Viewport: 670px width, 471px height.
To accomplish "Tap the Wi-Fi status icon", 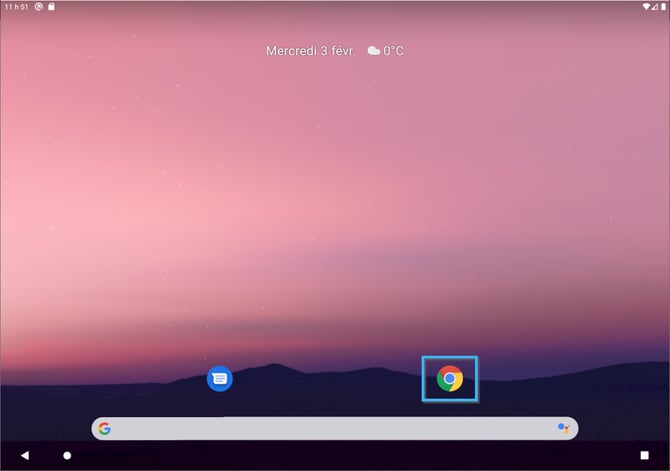I will (x=646, y=6).
